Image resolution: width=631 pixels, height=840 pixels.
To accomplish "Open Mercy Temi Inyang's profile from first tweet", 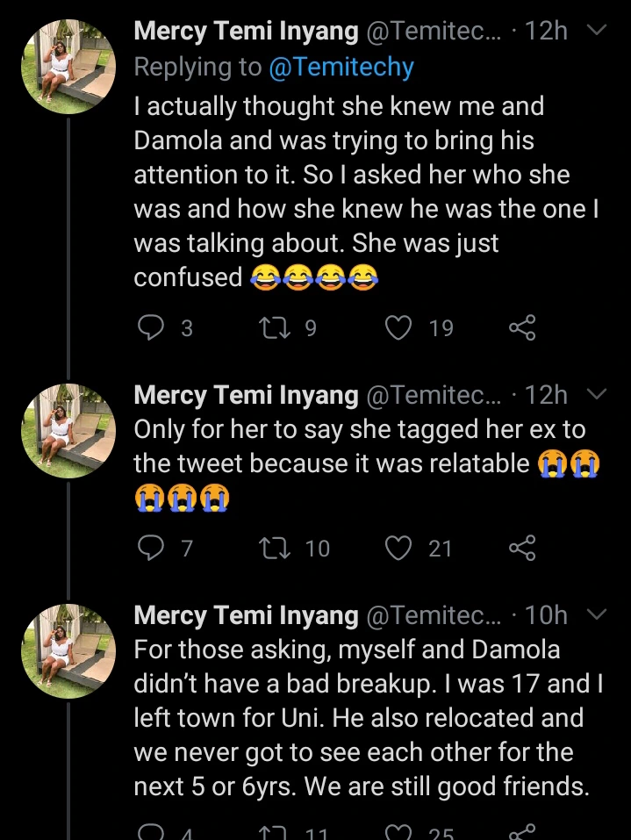I will (x=246, y=32).
